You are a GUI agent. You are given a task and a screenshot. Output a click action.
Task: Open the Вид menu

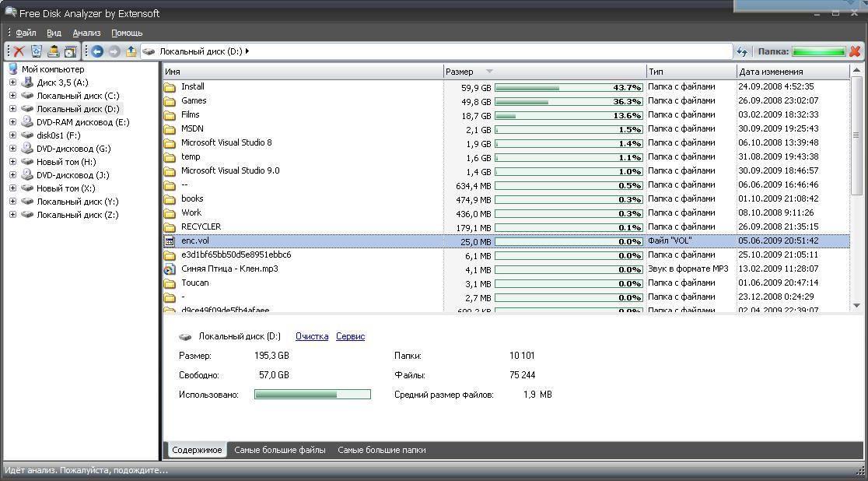tap(54, 33)
